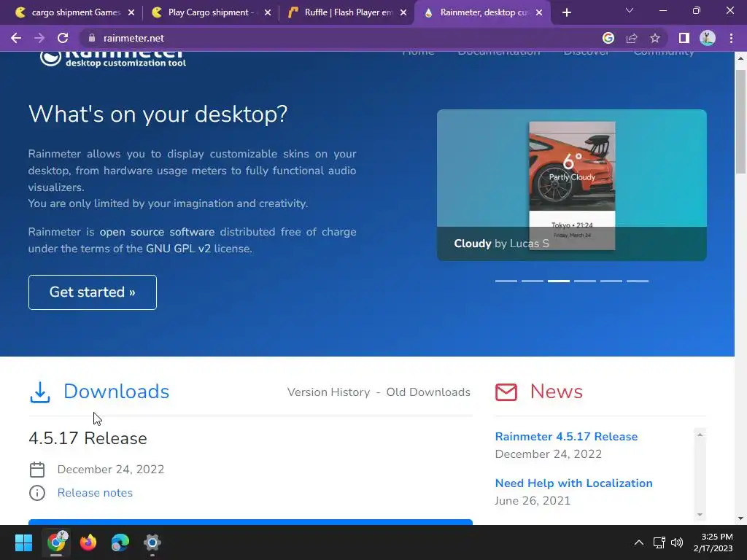
Task: Click the page vertical scrollbar thumb
Action: [x=740, y=122]
